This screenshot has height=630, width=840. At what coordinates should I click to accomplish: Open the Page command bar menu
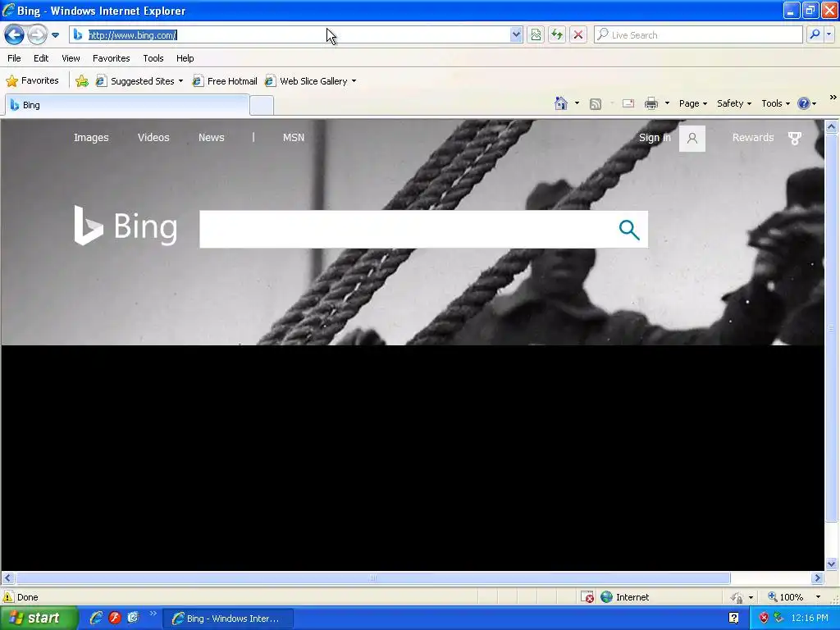pyautogui.click(x=693, y=103)
